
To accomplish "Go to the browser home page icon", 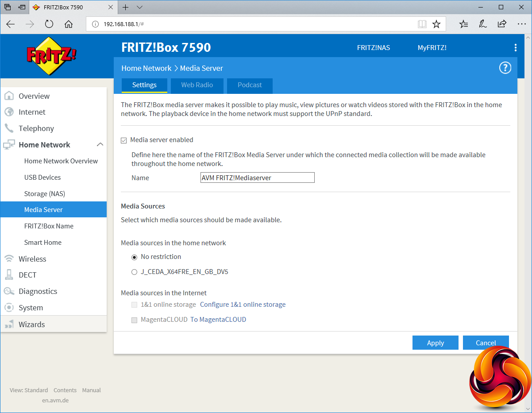I will click(69, 24).
